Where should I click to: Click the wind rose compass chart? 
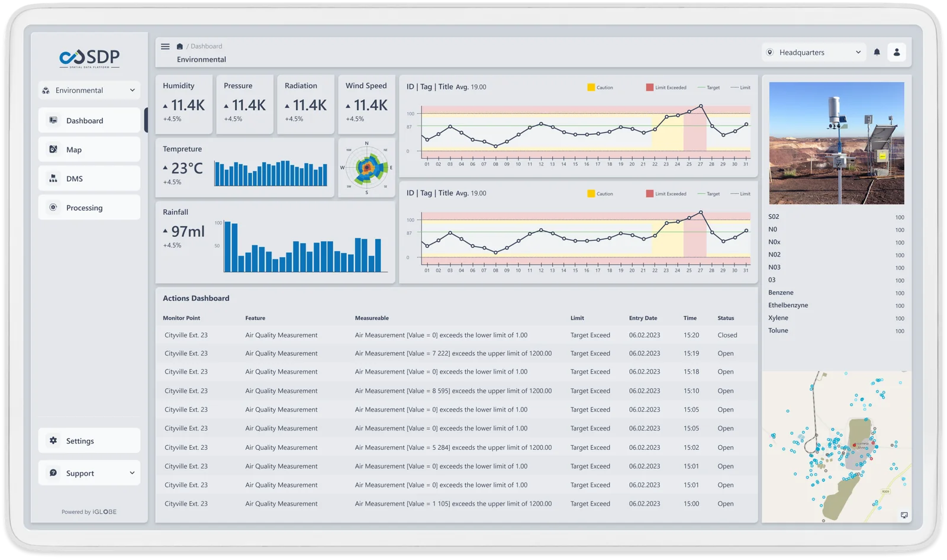[x=366, y=168]
